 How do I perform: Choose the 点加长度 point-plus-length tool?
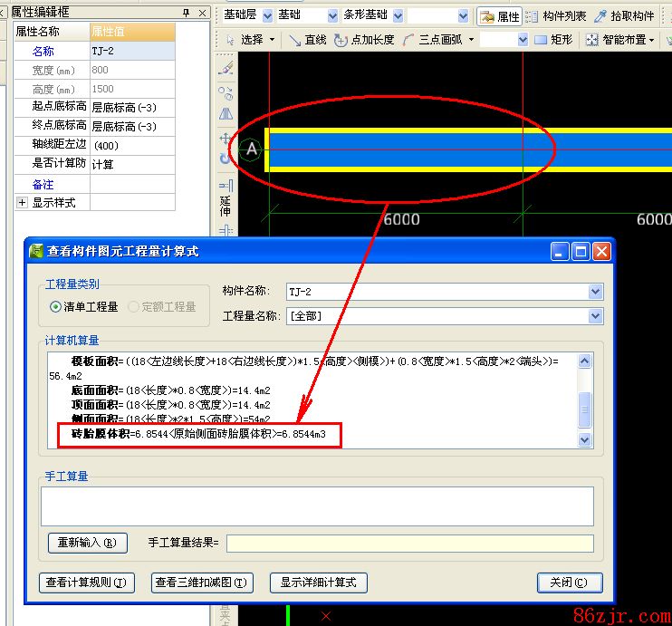364,40
